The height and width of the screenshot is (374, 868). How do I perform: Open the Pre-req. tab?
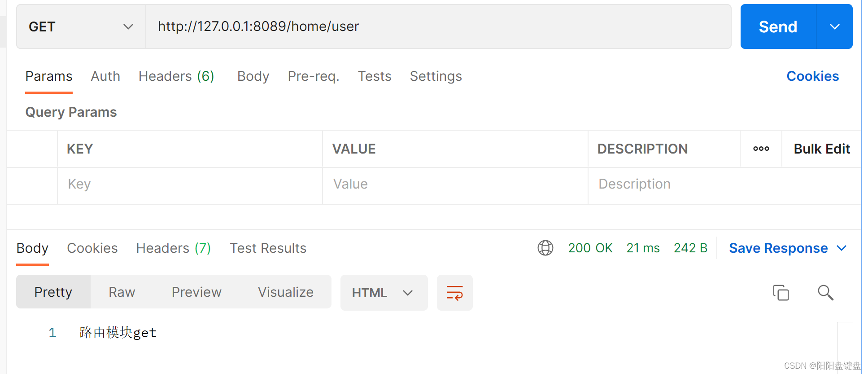coord(314,76)
